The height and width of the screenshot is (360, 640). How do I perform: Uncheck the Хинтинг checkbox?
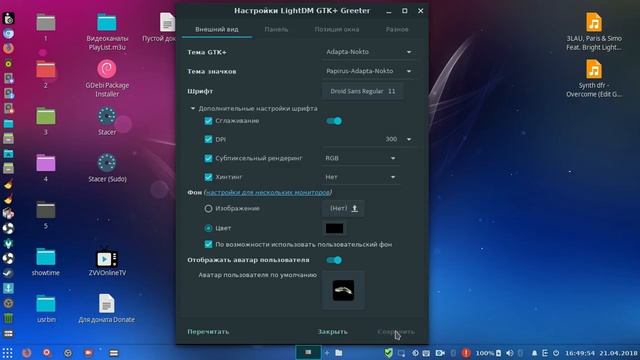pos(208,177)
